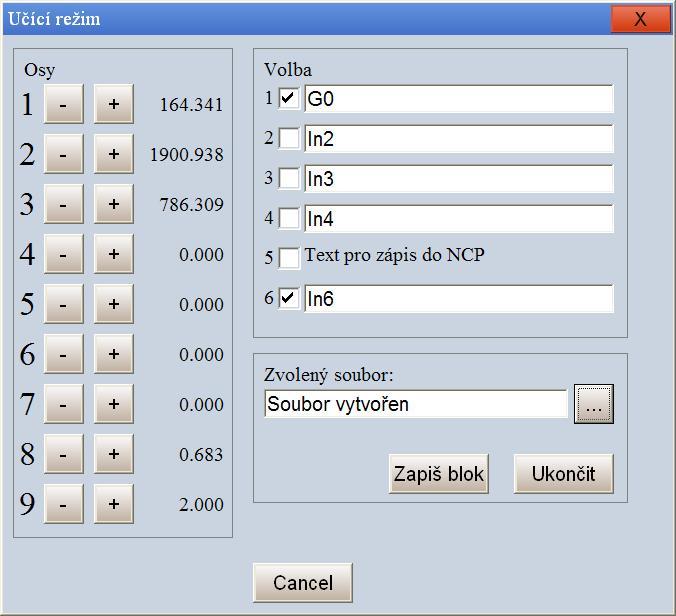Click the In4 input field
The width and height of the screenshot is (676, 616).
(x=458, y=218)
